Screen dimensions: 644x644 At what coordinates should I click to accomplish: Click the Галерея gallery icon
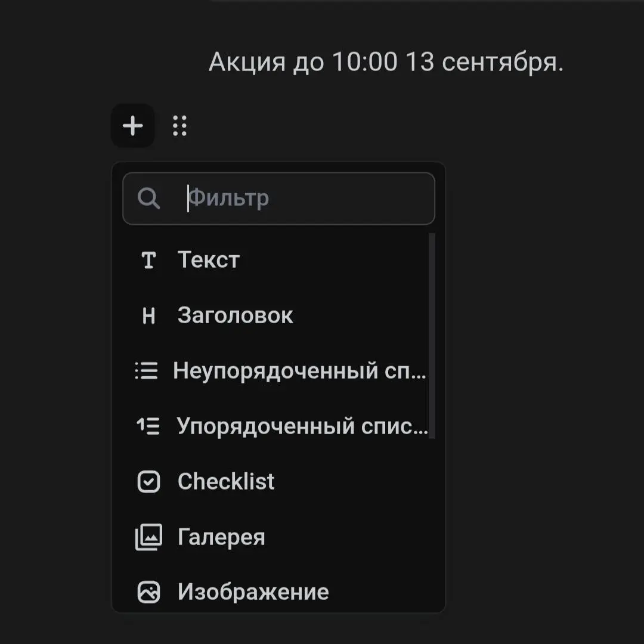pyautogui.click(x=148, y=537)
